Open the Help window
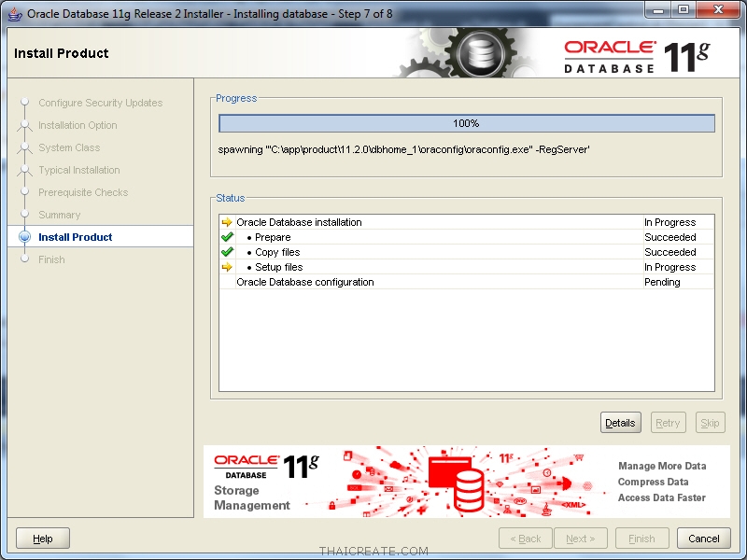This screenshot has height=560, width=747. point(42,538)
